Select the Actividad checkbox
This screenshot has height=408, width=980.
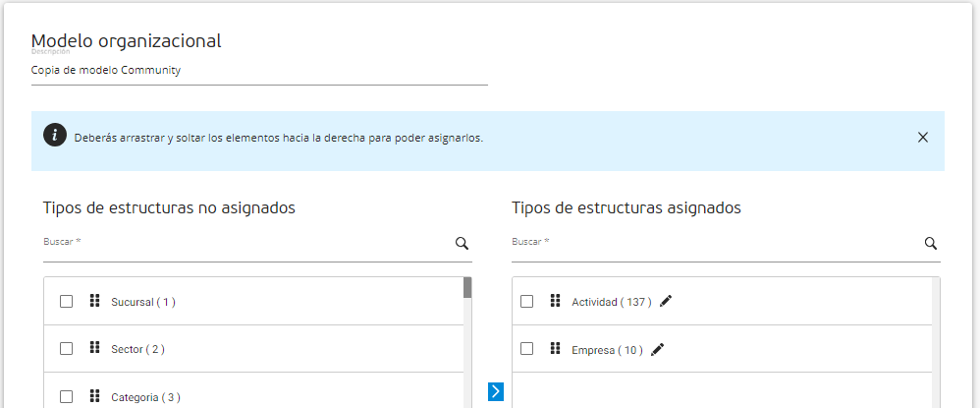pyautogui.click(x=526, y=302)
